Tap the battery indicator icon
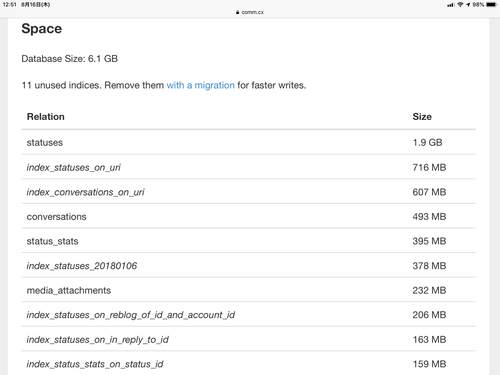This screenshot has width=500, height=375. click(x=492, y=4)
